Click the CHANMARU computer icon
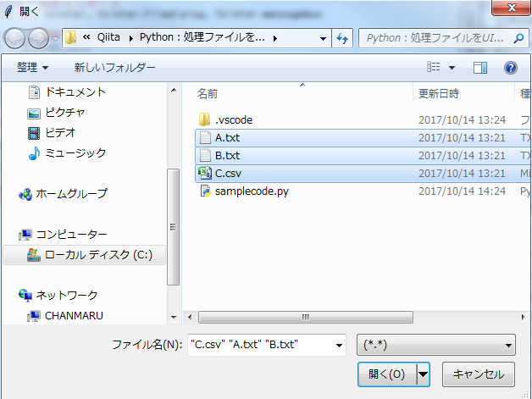The height and width of the screenshot is (399, 532). click(x=34, y=316)
